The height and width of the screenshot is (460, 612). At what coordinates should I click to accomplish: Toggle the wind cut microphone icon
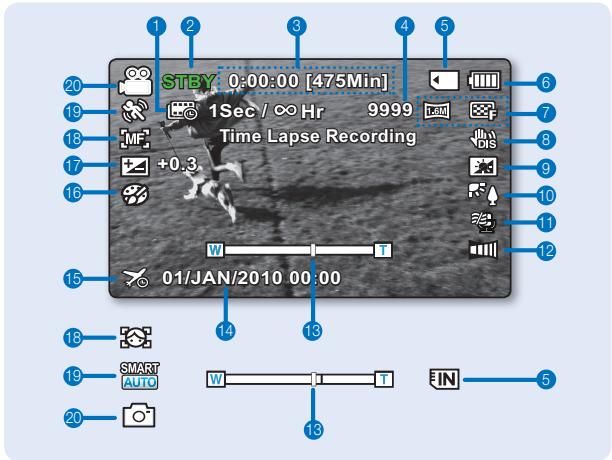pyautogui.click(x=484, y=222)
